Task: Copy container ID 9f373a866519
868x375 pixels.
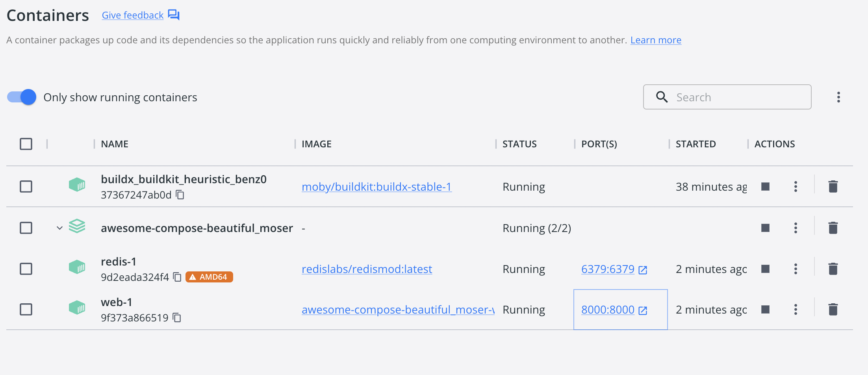Action: point(177,317)
